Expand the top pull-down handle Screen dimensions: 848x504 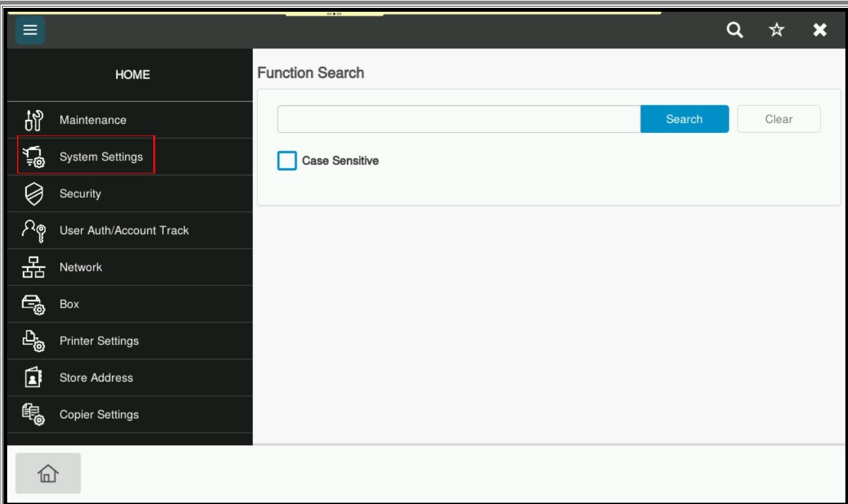point(335,12)
